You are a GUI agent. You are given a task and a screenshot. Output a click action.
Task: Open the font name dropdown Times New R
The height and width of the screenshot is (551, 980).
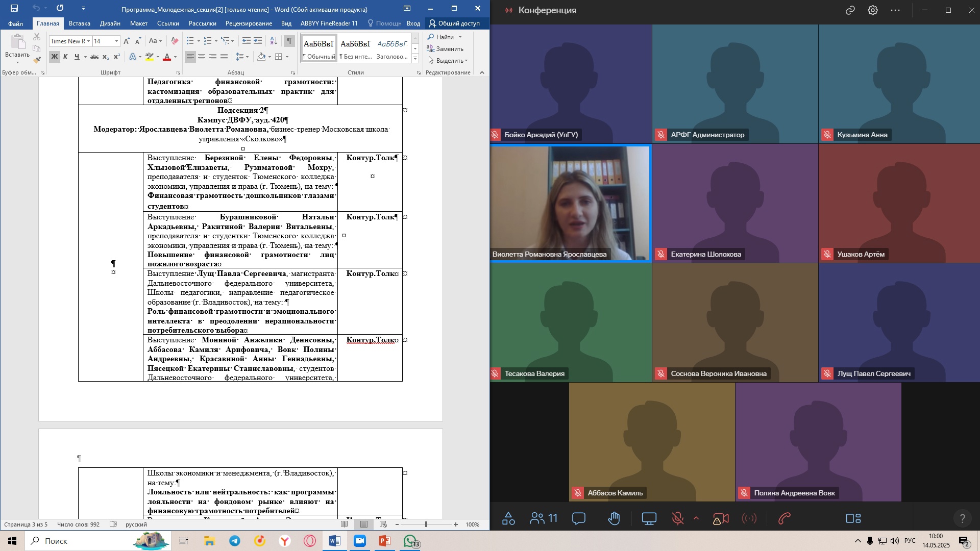pyautogui.click(x=88, y=41)
